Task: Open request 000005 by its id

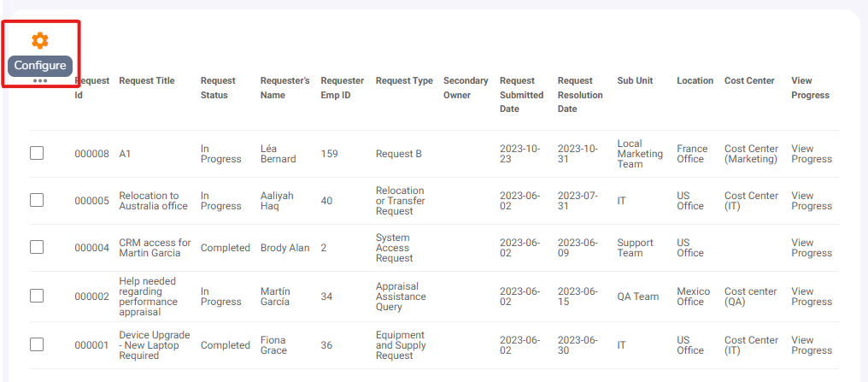Action: tap(92, 201)
